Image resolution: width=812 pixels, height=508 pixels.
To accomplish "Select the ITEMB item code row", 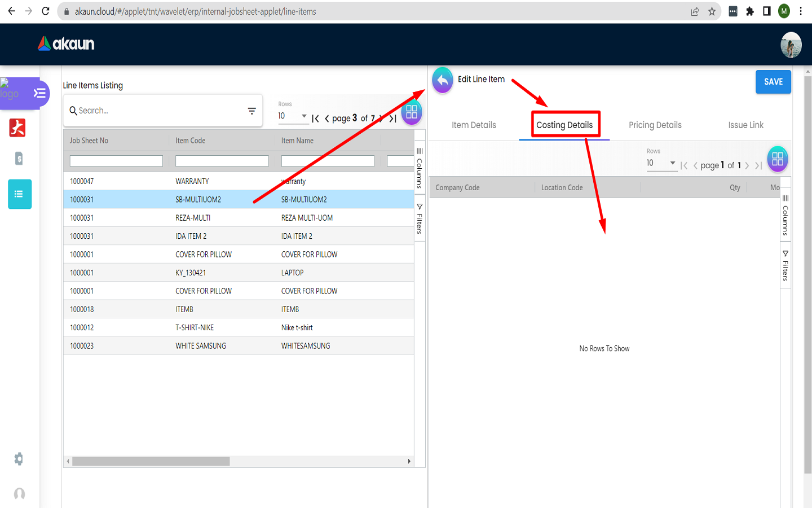I will tap(239, 309).
